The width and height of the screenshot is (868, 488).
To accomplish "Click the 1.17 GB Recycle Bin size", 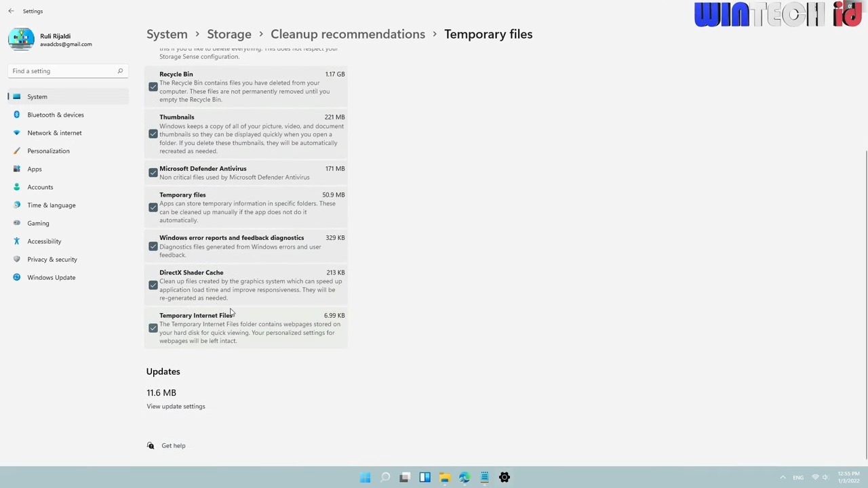I will 334,74.
